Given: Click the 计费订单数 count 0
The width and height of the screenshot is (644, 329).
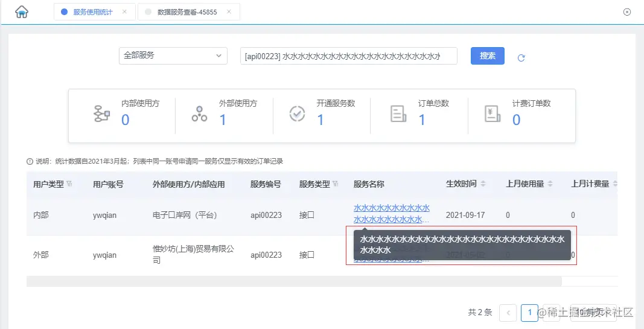Looking at the screenshot, I should (x=516, y=120).
